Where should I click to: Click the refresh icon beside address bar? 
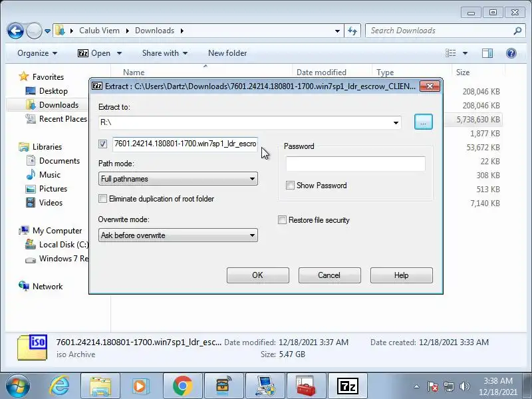pyautogui.click(x=352, y=31)
